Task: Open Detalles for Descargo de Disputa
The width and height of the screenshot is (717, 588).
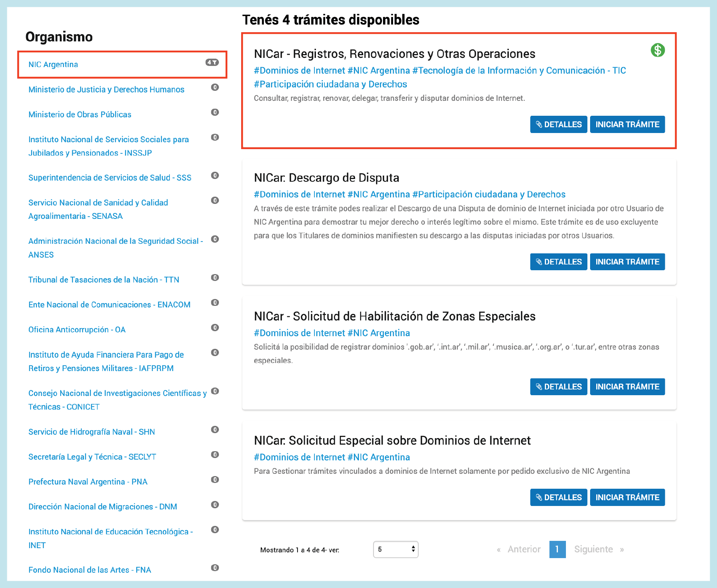Action: (x=558, y=262)
